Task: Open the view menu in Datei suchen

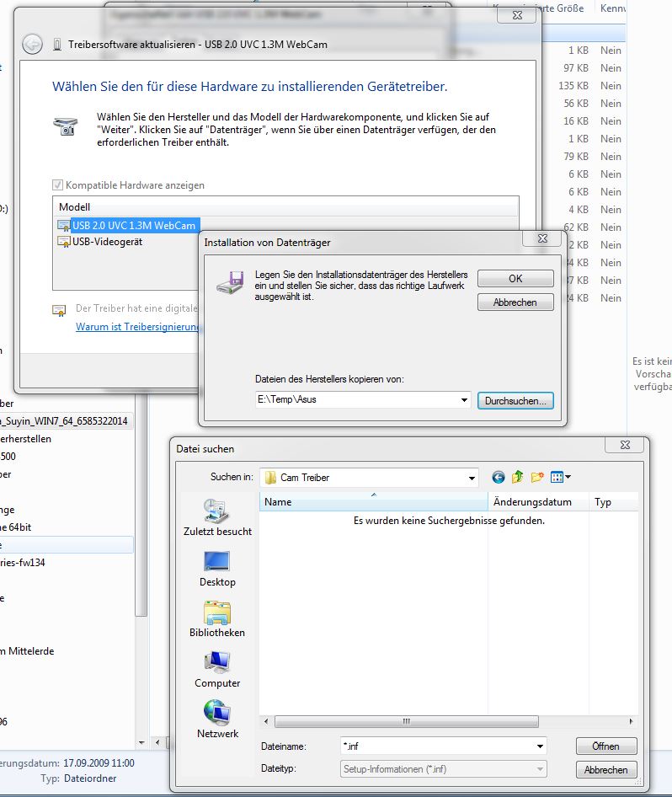Action: pyautogui.click(x=560, y=477)
